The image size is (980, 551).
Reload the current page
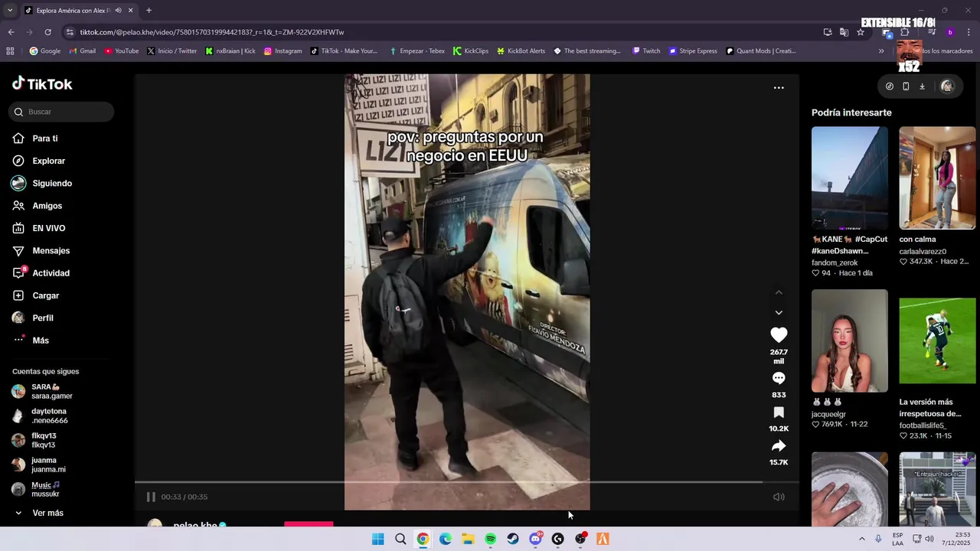pyautogui.click(x=47, y=32)
